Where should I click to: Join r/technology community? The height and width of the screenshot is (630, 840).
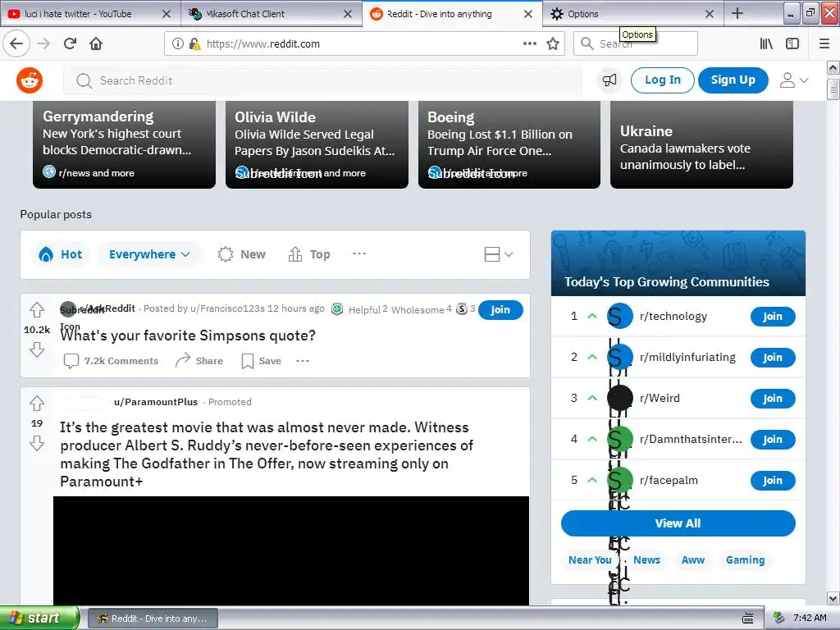(x=773, y=317)
